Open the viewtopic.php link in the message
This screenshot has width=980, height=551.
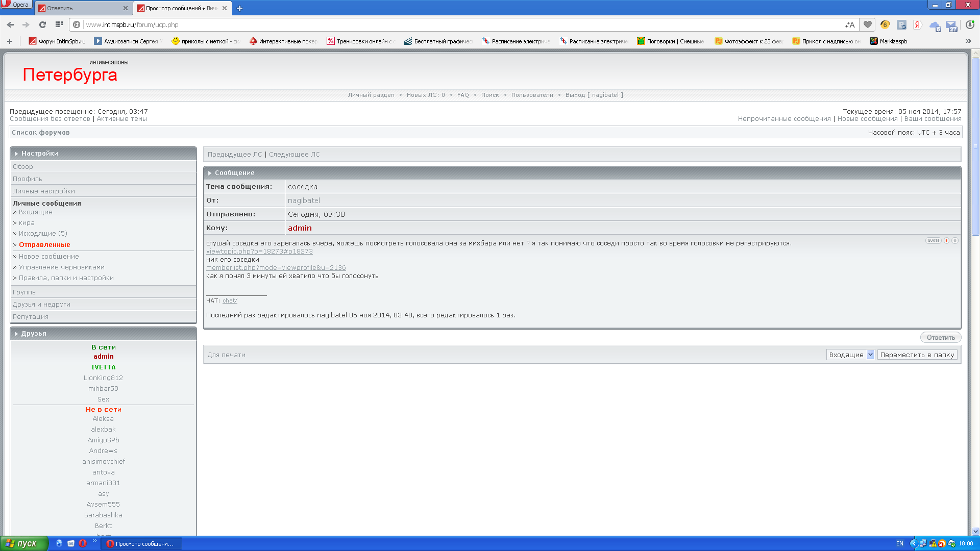(259, 251)
